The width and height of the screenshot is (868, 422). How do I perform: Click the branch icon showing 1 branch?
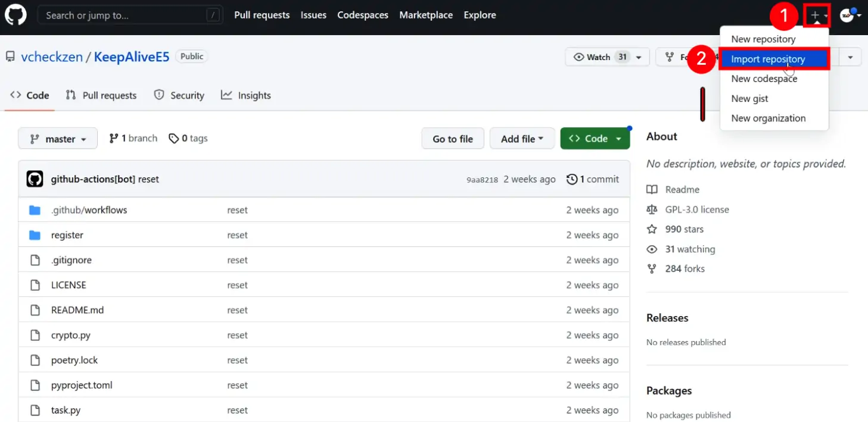pos(114,139)
